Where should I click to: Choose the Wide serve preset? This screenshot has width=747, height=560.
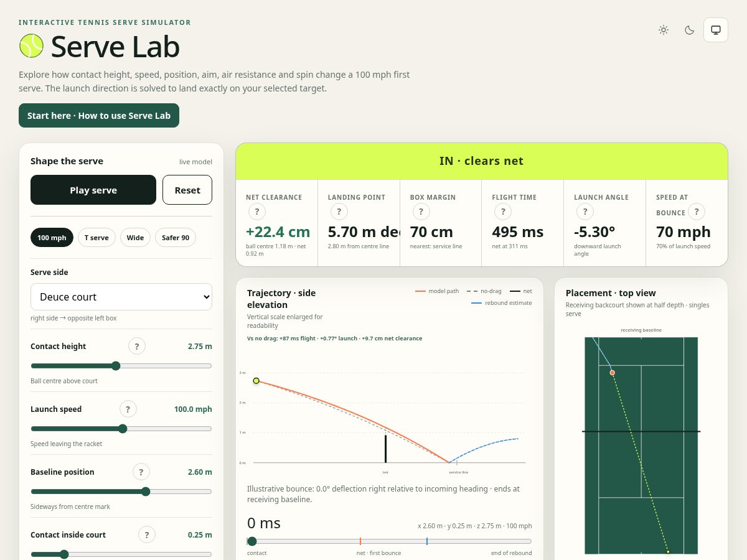(x=135, y=238)
